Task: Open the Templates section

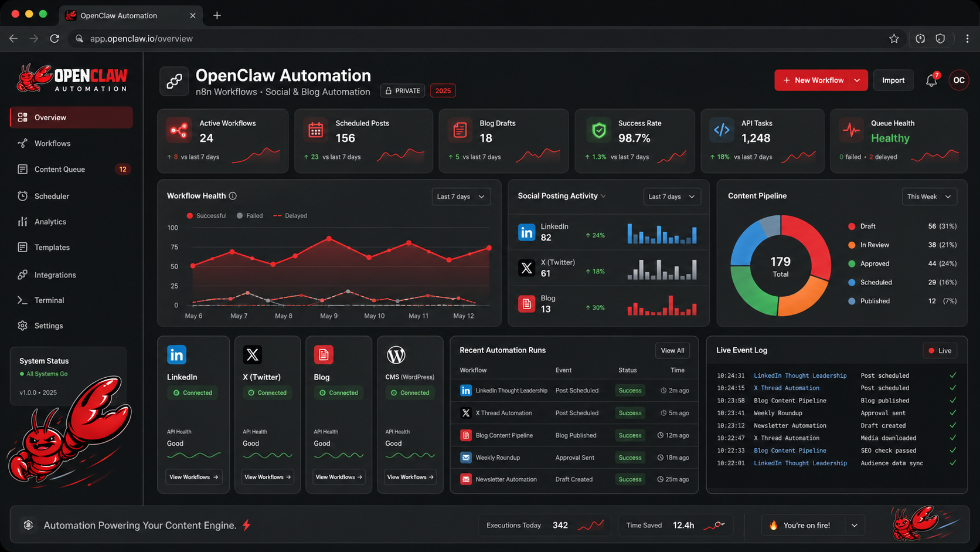Action: click(x=22, y=247)
